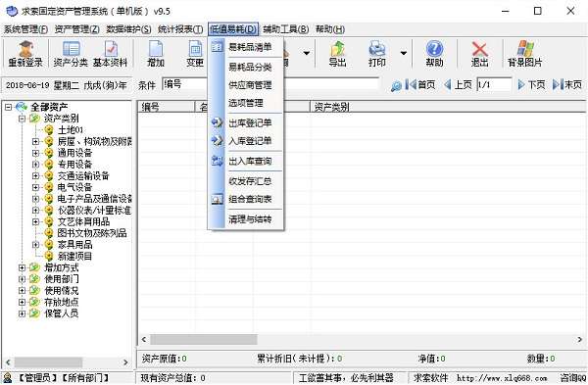The image size is (588, 385).
Task: Select 家具用品 tree item
Action: (x=74, y=245)
